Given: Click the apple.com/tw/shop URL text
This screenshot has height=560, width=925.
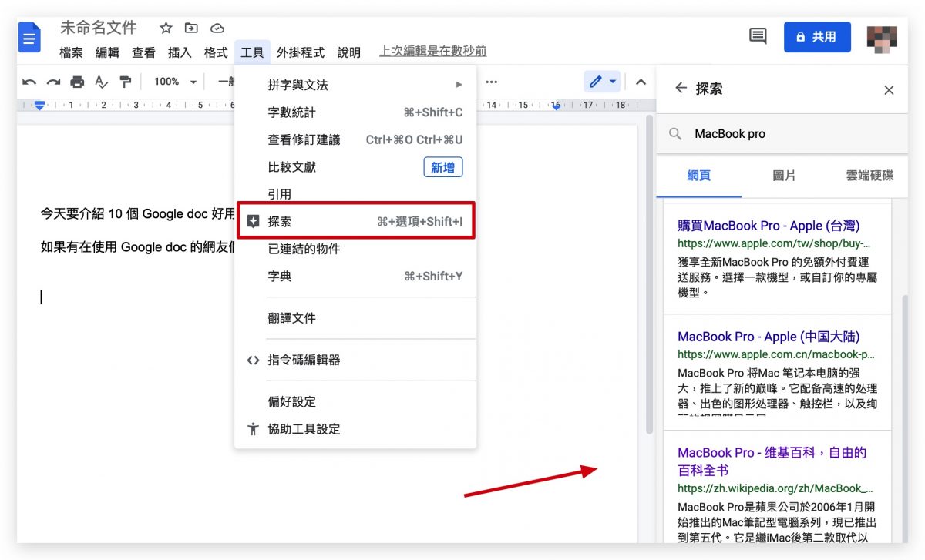Looking at the screenshot, I should pyautogui.click(x=775, y=243).
